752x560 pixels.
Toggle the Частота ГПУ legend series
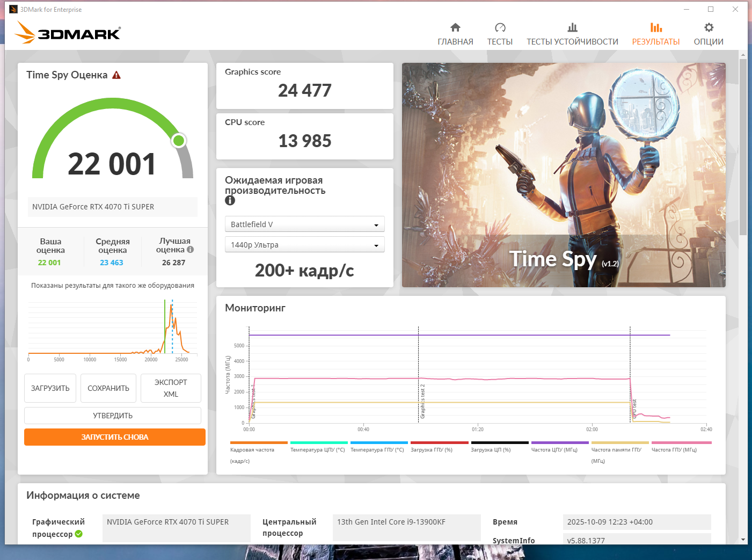(x=681, y=447)
